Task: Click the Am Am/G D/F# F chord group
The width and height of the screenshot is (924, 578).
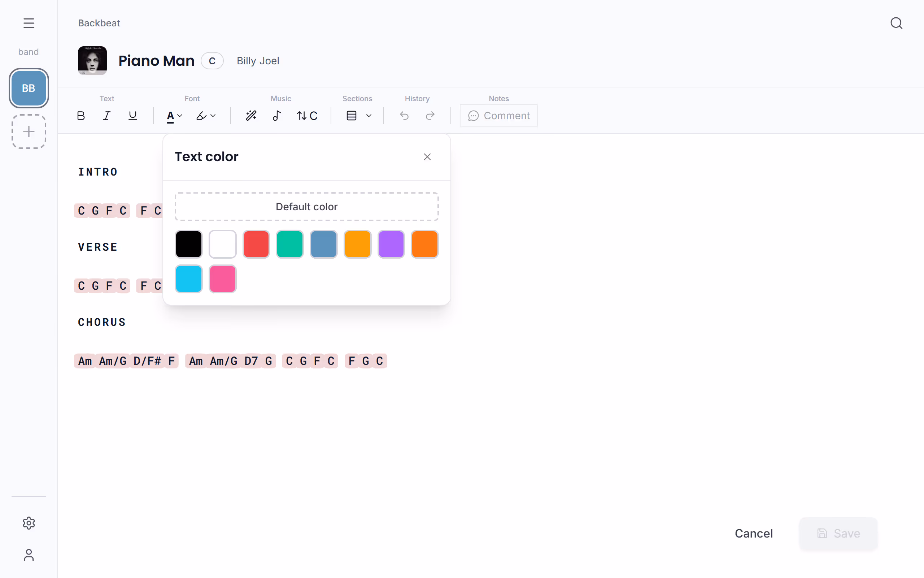Action: click(x=126, y=361)
